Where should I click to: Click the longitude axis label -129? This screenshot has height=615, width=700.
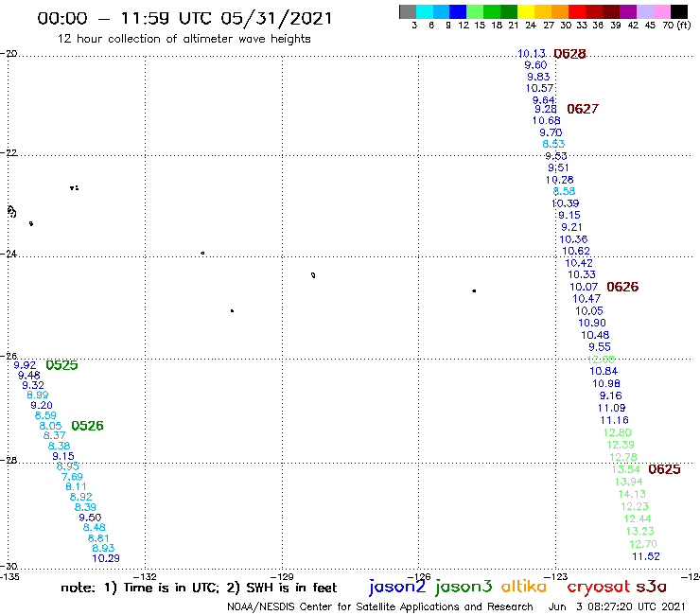[x=282, y=576]
